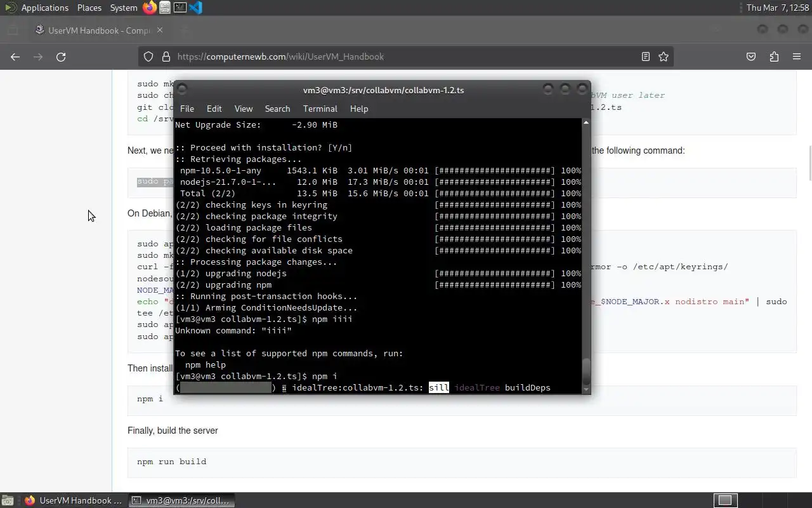
Task: Click the npm progress bar in terminal
Action: pyautogui.click(x=226, y=387)
